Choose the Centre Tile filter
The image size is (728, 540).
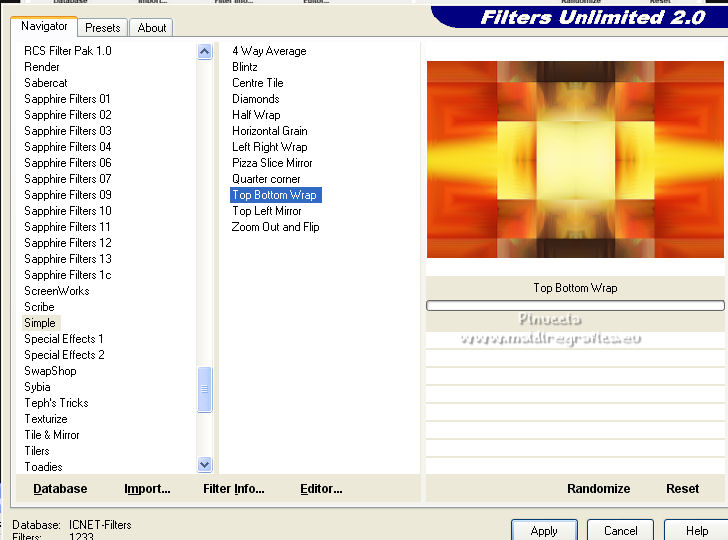tap(258, 83)
